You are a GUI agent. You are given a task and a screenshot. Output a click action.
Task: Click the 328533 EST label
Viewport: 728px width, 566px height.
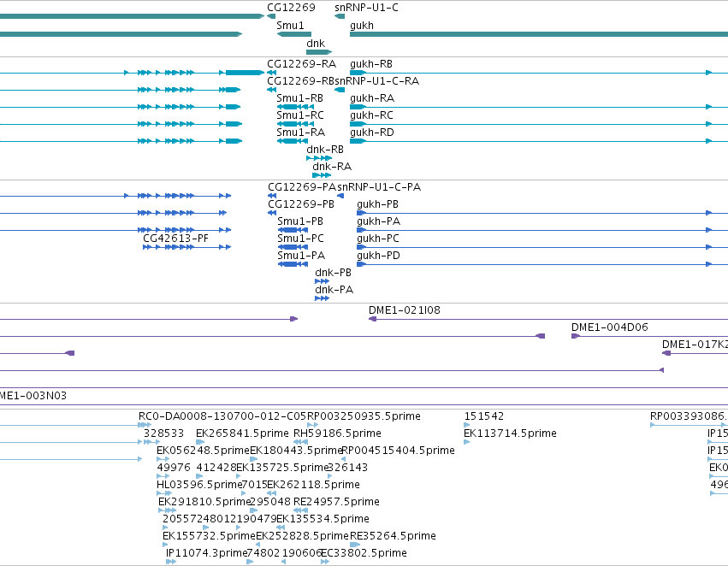click(x=163, y=433)
